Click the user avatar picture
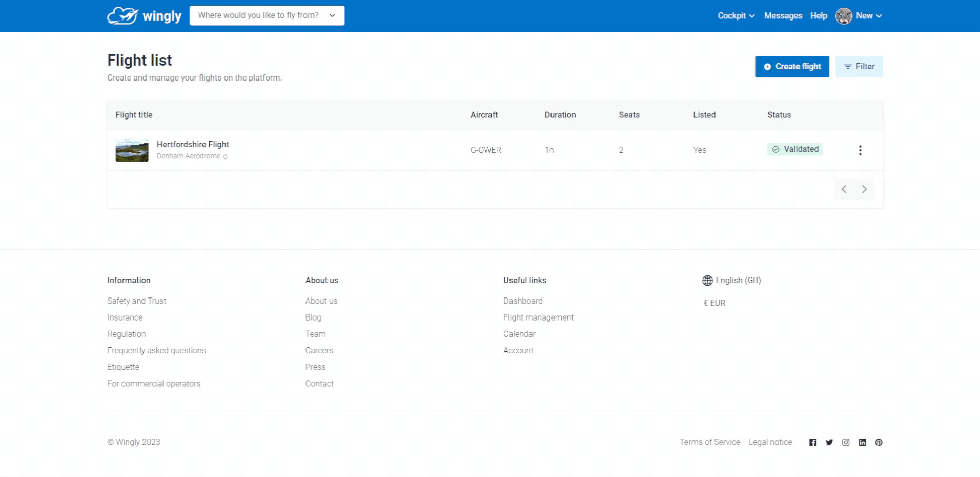Screen dimensions: 980x477 pyautogui.click(x=844, y=16)
